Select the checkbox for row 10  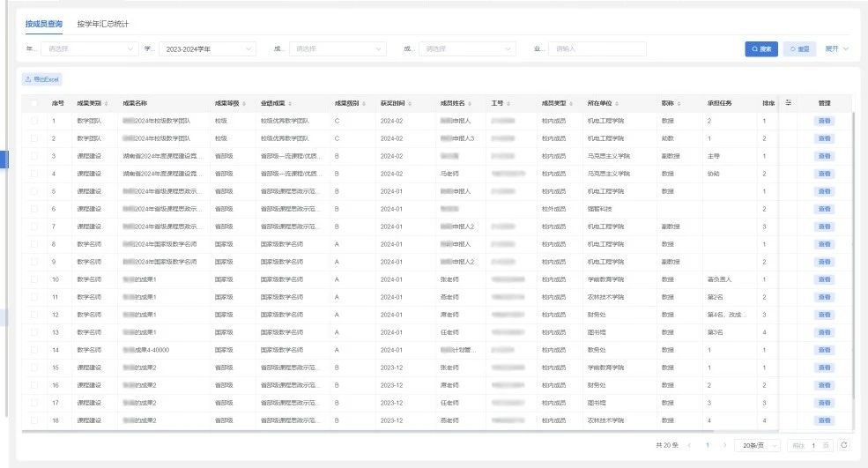coord(34,279)
